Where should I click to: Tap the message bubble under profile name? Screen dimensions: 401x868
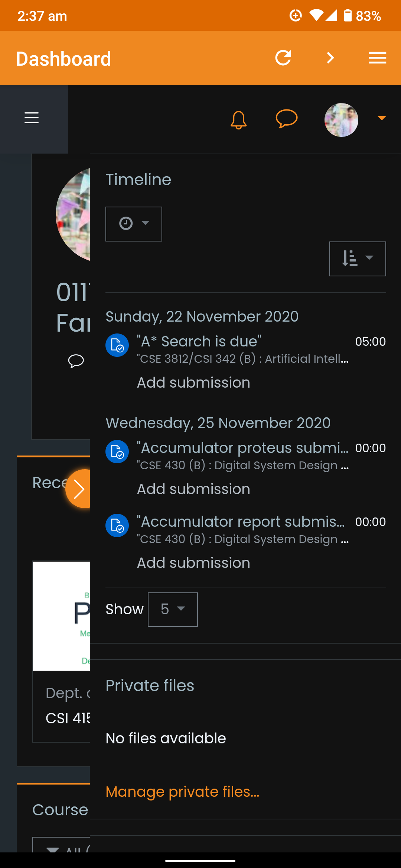76,361
